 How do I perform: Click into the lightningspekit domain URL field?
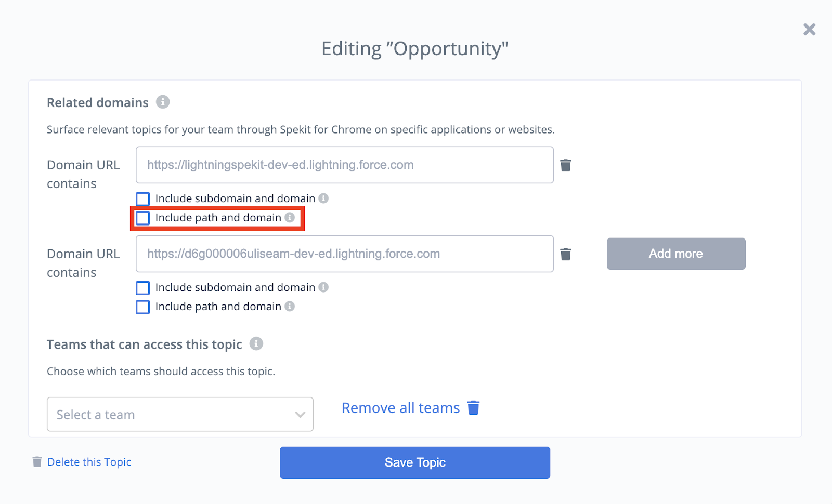(345, 165)
